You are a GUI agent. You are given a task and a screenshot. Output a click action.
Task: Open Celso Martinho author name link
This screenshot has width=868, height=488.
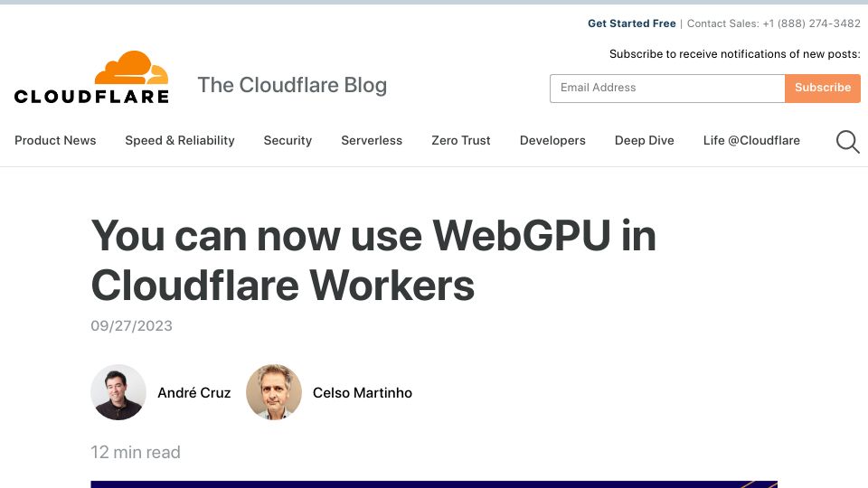(363, 393)
